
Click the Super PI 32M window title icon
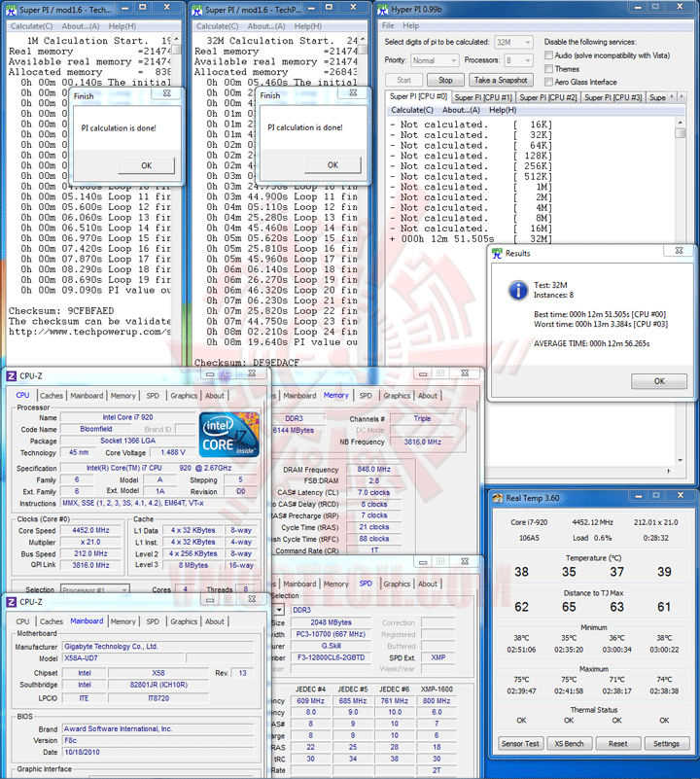tap(197, 9)
